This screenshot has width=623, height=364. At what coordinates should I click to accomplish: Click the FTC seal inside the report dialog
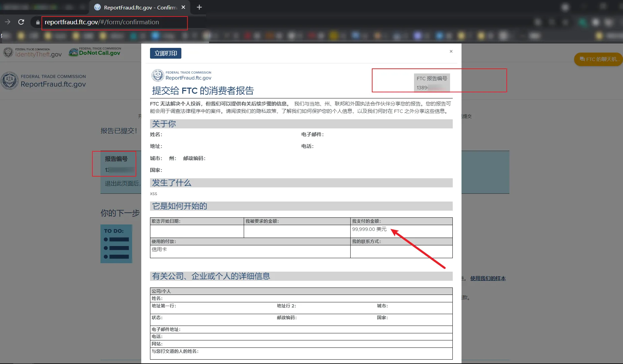pos(157,75)
